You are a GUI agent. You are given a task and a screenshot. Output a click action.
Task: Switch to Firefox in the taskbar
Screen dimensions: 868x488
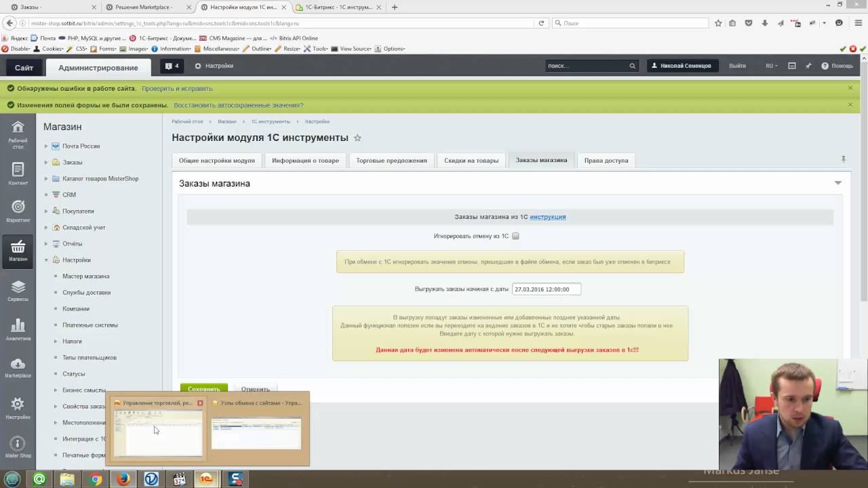click(x=123, y=479)
